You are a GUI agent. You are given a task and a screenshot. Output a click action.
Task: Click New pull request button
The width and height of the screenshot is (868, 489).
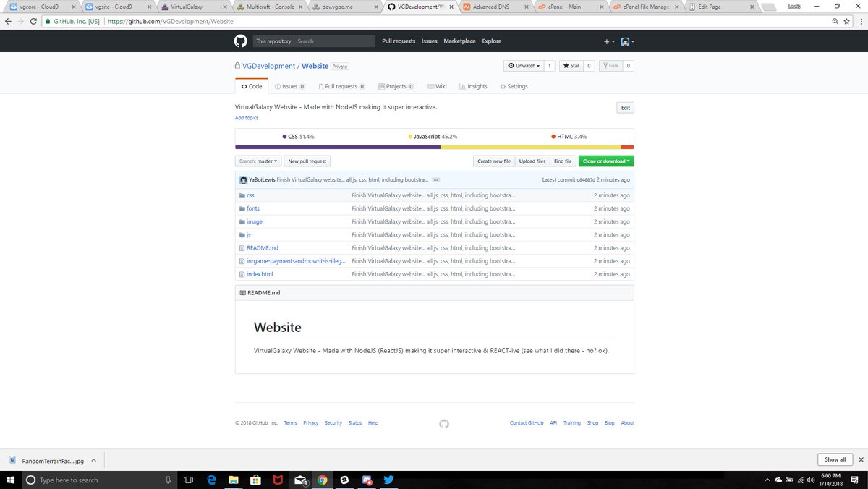coord(307,161)
